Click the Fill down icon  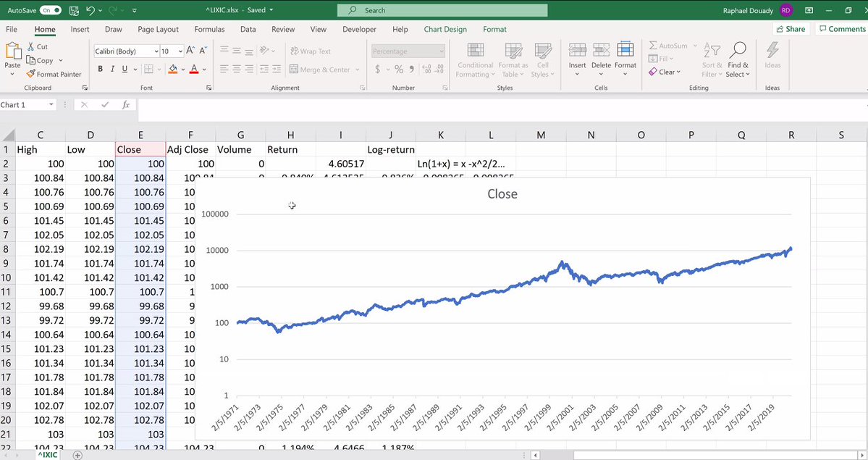[x=653, y=58]
